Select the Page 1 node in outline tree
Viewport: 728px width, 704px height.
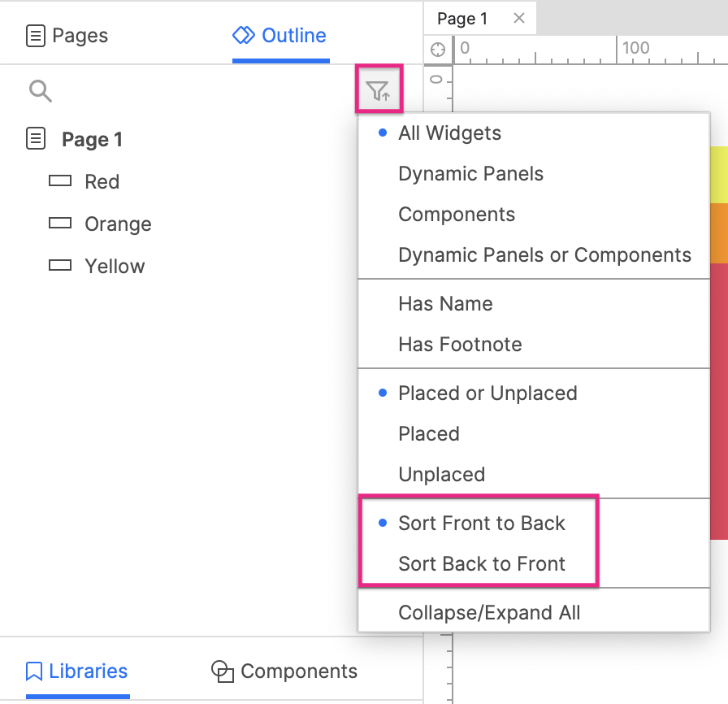coord(92,139)
